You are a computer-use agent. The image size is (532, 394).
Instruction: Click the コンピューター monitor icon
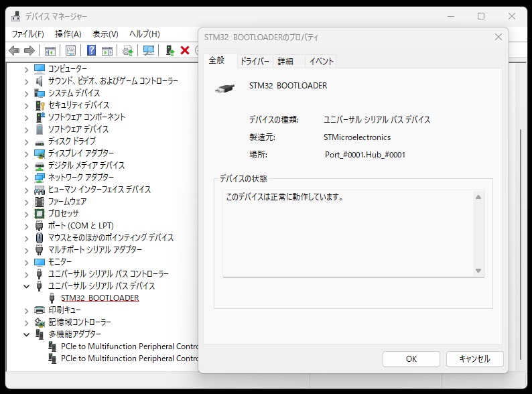click(x=40, y=69)
